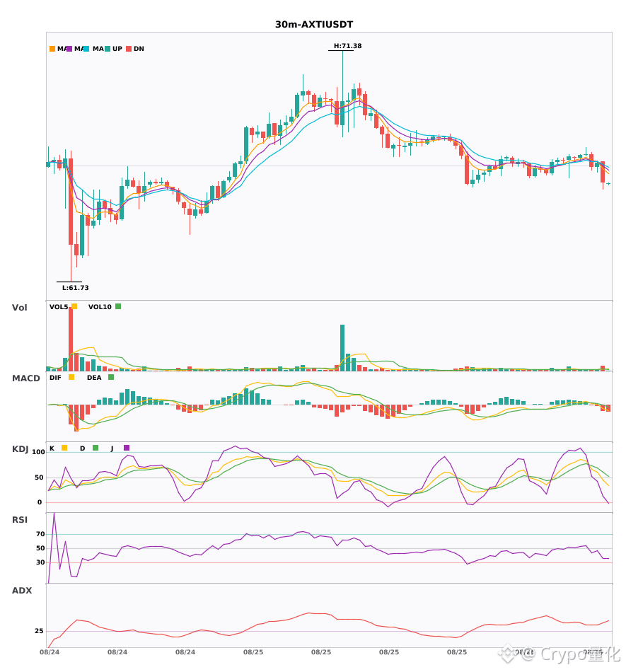Screen dimensions: 626x672
Task: Click the UP legend text
Action: [x=117, y=49]
